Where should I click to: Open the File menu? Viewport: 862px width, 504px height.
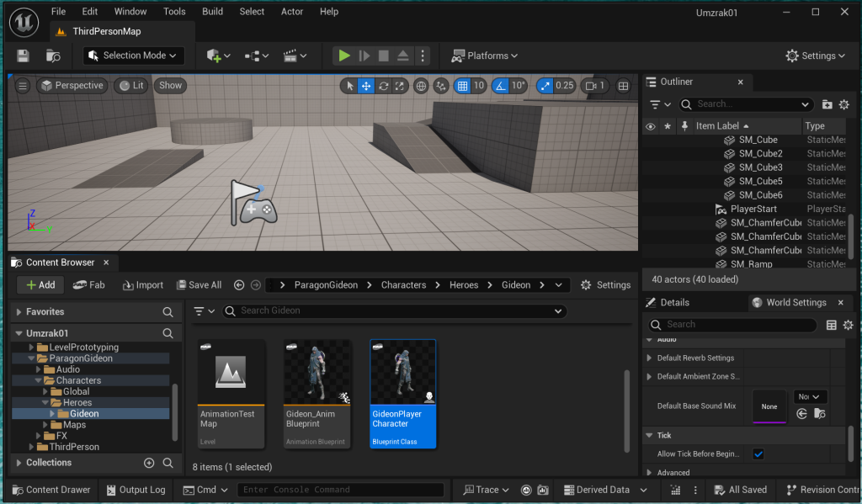(58, 12)
